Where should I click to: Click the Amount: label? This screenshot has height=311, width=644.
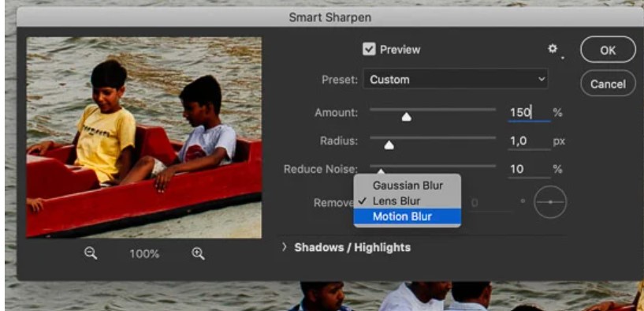pyautogui.click(x=336, y=113)
